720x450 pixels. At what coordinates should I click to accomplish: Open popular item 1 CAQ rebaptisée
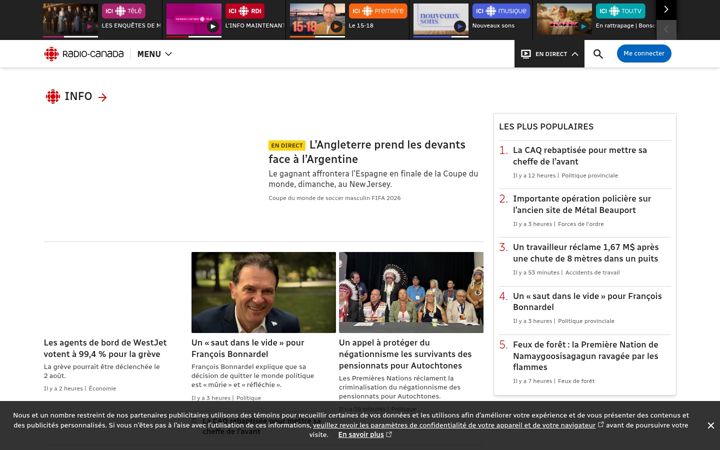tap(579, 156)
